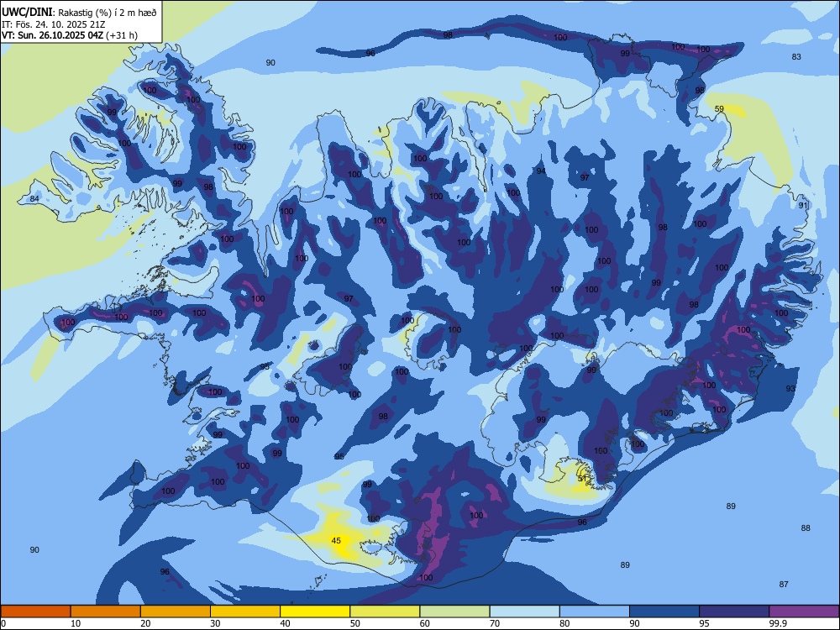Click the navy 95–99.9 legend swatch
The width and height of the screenshot is (840, 630).
734,612
